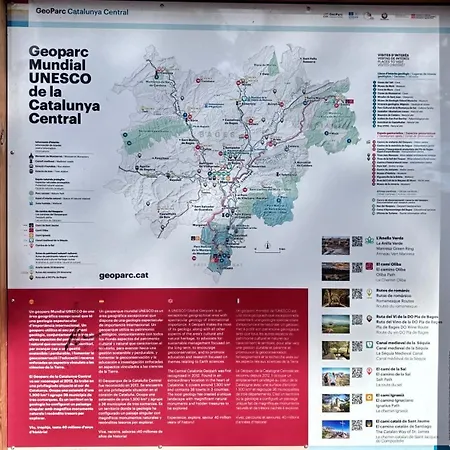
Task: Click the GeoParc Catalunya Central header title
Action: (82, 12)
